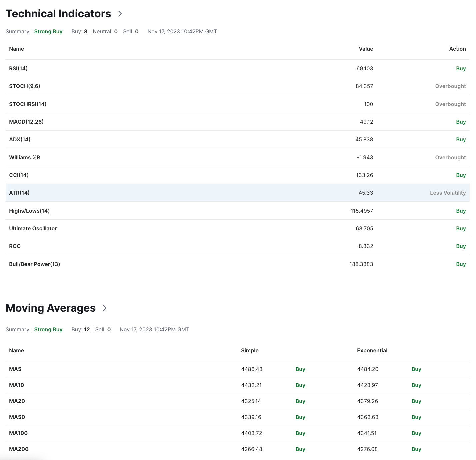This screenshot has height=460, width=476.
Task: Click the exponential Buy signal for MA100
Action: pyautogui.click(x=416, y=433)
